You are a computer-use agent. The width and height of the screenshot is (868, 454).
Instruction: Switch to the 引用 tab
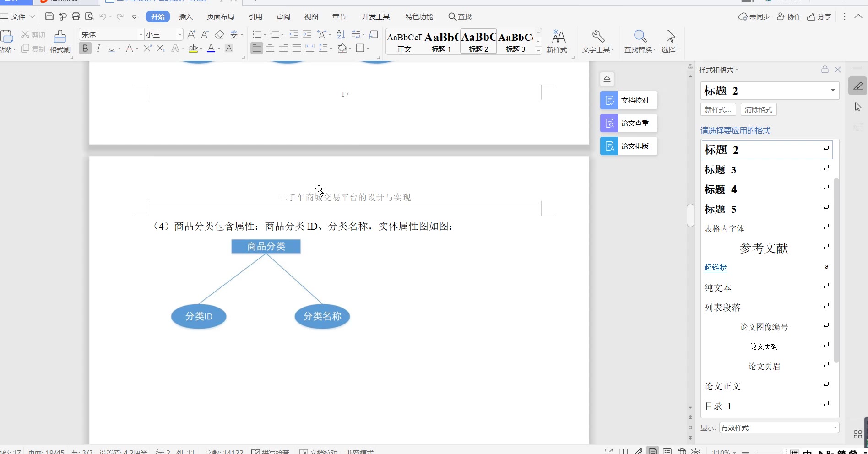tap(255, 16)
